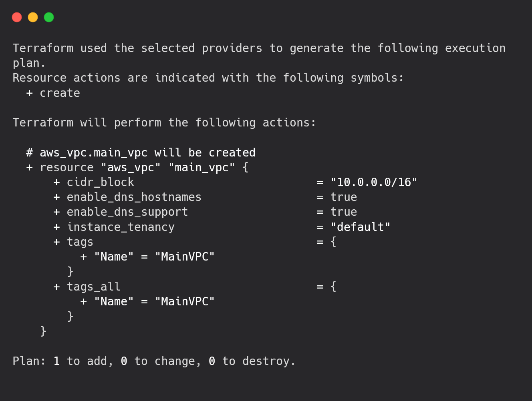Click the opening brace of the main_vpc resource
The image size is (532, 401).
tap(246, 168)
